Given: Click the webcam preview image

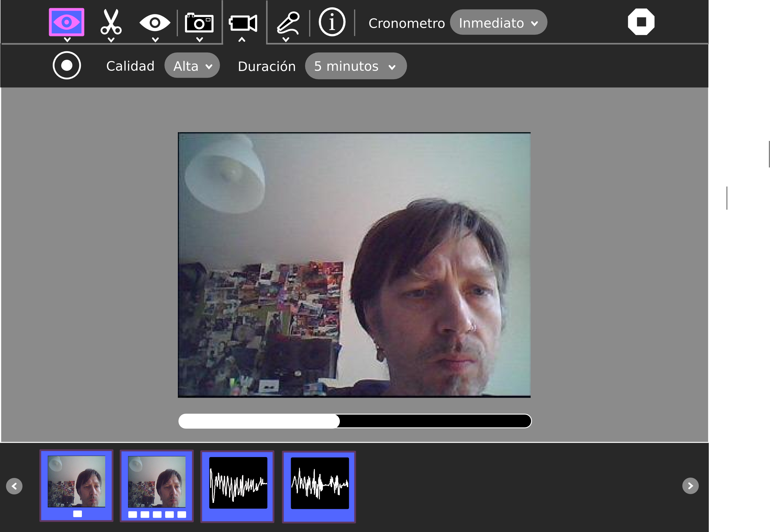Looking at the screenshot, I should [354, 265].
